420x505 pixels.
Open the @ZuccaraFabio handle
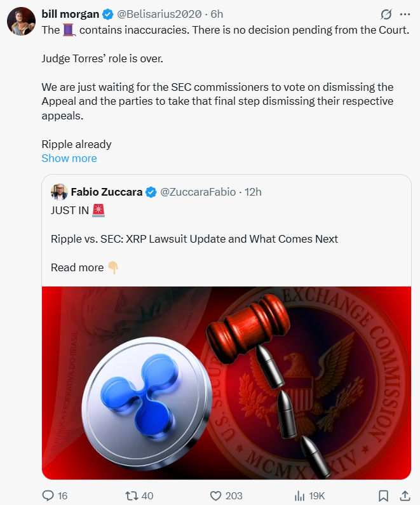(198, 192)
